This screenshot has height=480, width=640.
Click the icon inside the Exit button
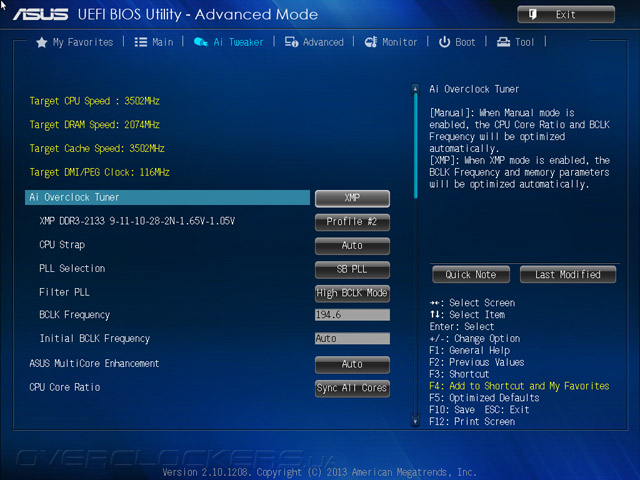pyautogui.click(x=533, y=15)
